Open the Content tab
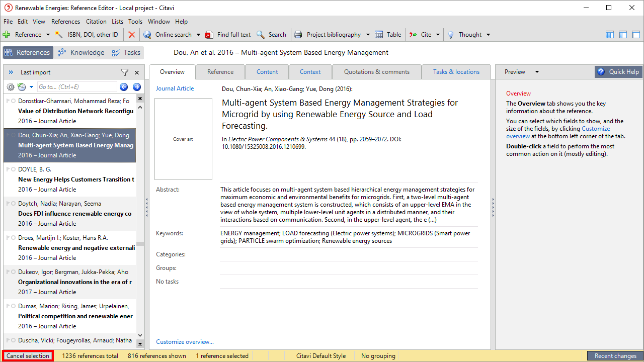This screenshot has height=362, width=644. [267, 72]
